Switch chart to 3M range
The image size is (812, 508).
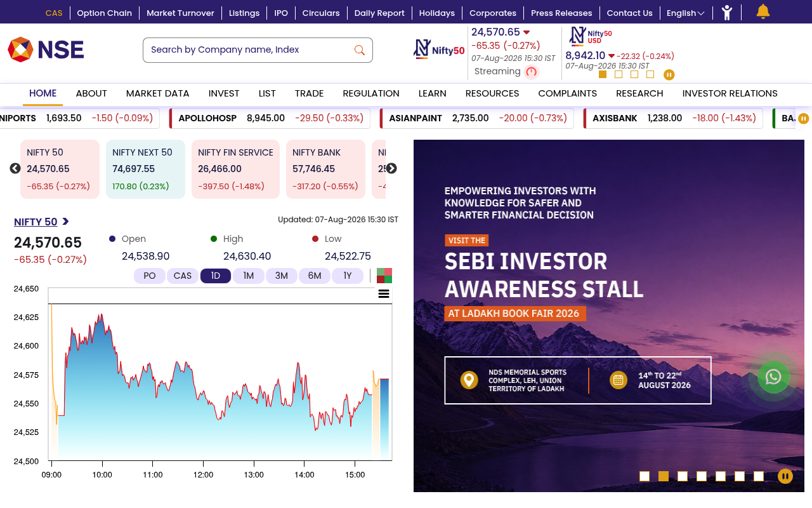click(282, 276)
